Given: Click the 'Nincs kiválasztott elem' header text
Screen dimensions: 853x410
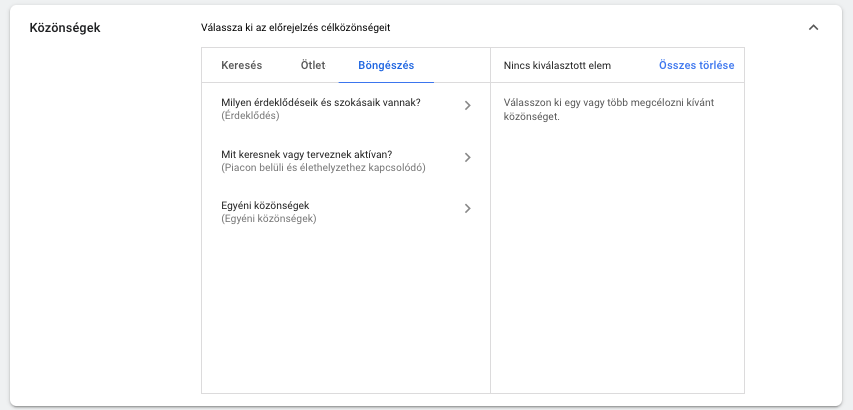Looking at the screenshot, I should pyautogui.click(x=557, y=65).
